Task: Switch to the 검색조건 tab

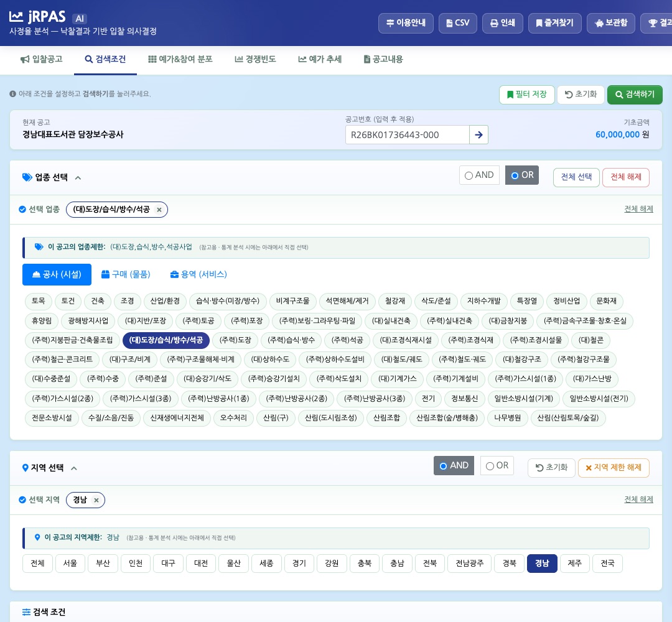Action: click(x=105, y=60)
